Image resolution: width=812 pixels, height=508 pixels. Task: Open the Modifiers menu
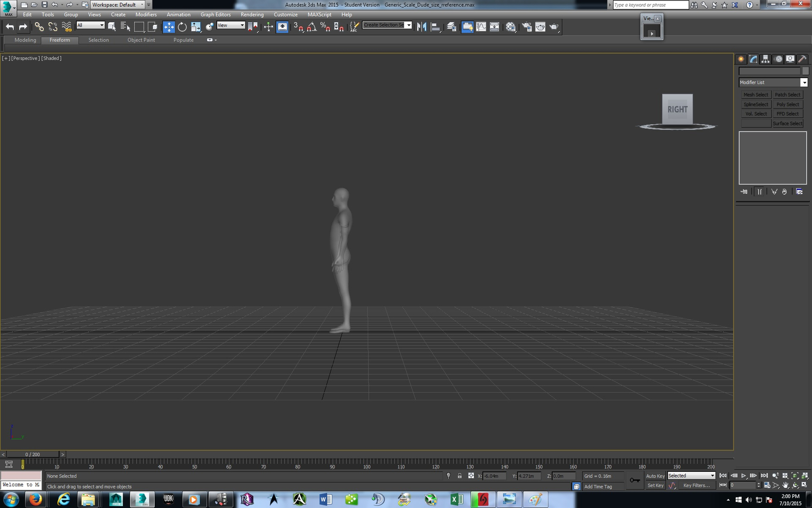(146, 15)
